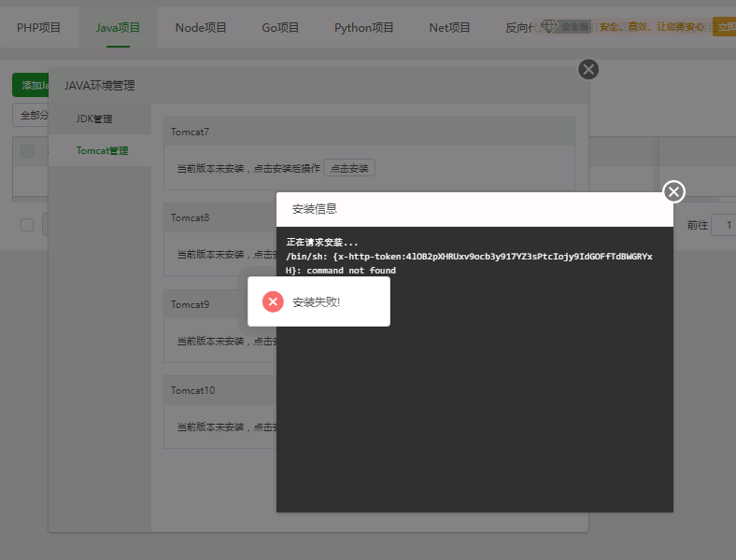Open the Node项目 tab
Image resolution: width=736 pixels, height=560 pixels.
tap(201, 28)
